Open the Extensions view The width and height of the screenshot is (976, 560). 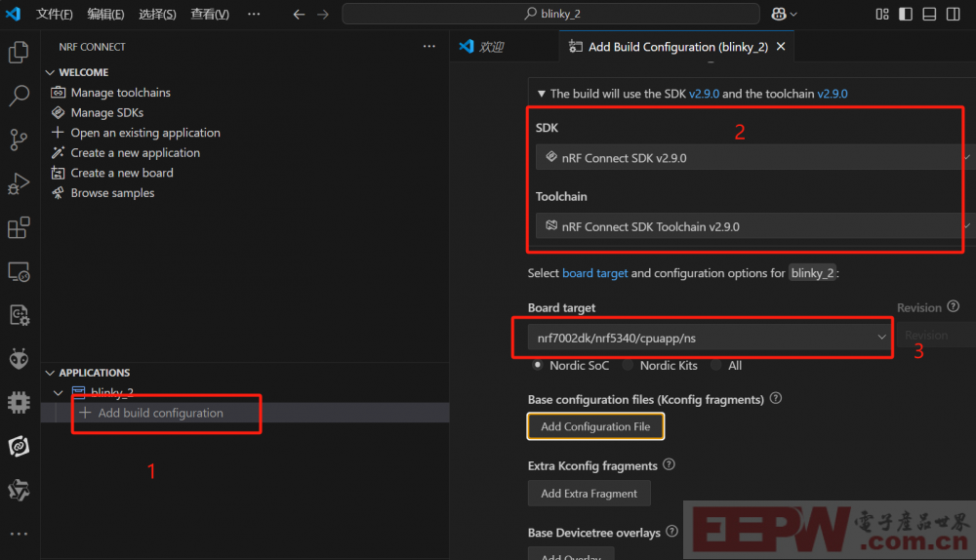click(x=19, y=227)
